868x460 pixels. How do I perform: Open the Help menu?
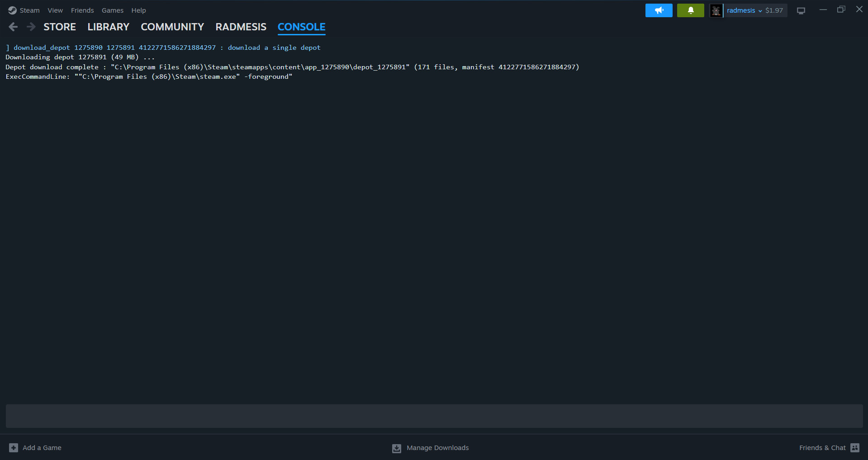click(x=138, y=10)
